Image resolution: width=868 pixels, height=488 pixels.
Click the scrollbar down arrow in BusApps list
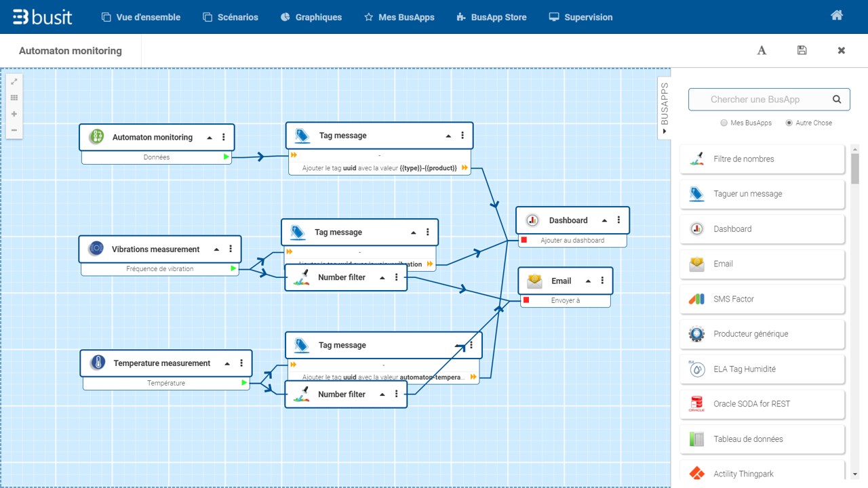(855, 474)
